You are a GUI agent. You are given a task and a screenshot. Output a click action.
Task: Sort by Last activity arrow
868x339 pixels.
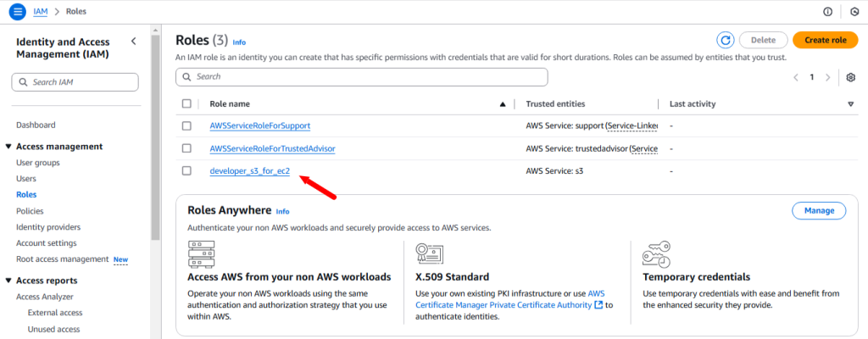[x=850, y=104]
